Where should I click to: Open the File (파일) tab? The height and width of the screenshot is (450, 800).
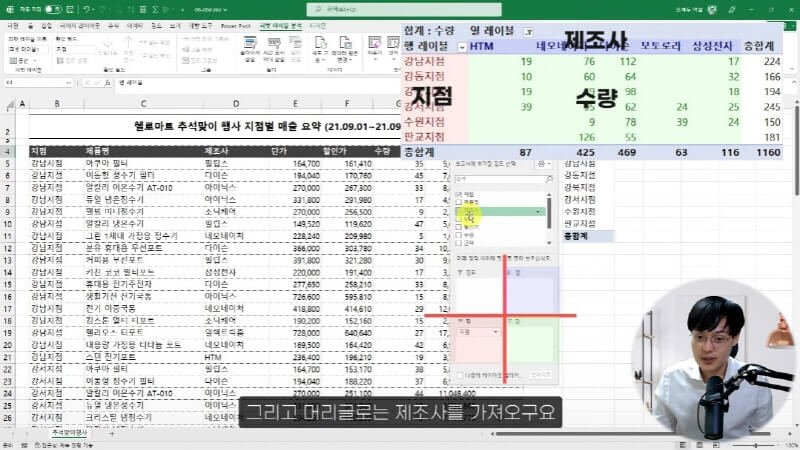13,26
